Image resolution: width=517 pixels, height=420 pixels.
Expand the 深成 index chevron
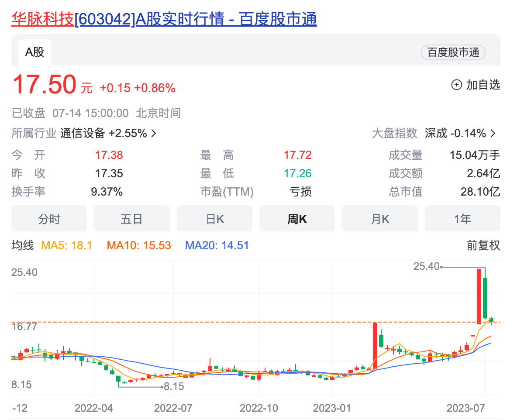point(494,133)
